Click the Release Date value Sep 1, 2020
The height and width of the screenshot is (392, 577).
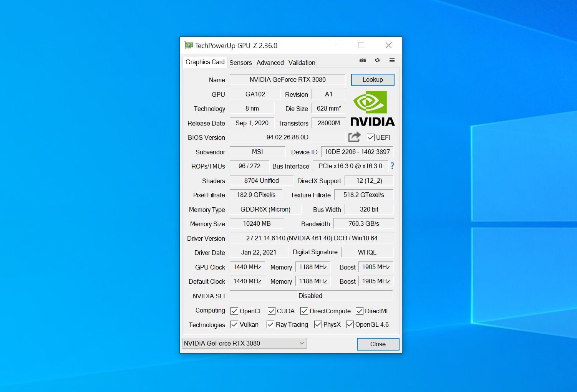[252, 123]
